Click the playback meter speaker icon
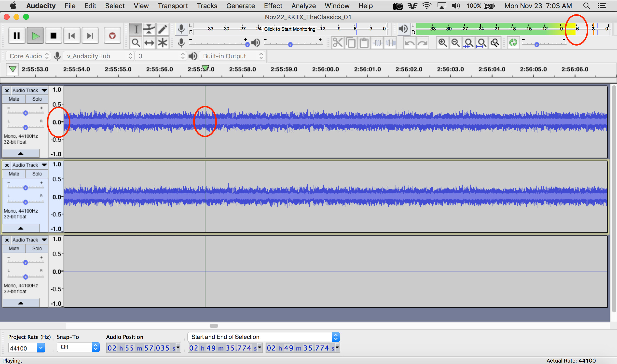The image size is (617, 364). [x=403, y=29]
